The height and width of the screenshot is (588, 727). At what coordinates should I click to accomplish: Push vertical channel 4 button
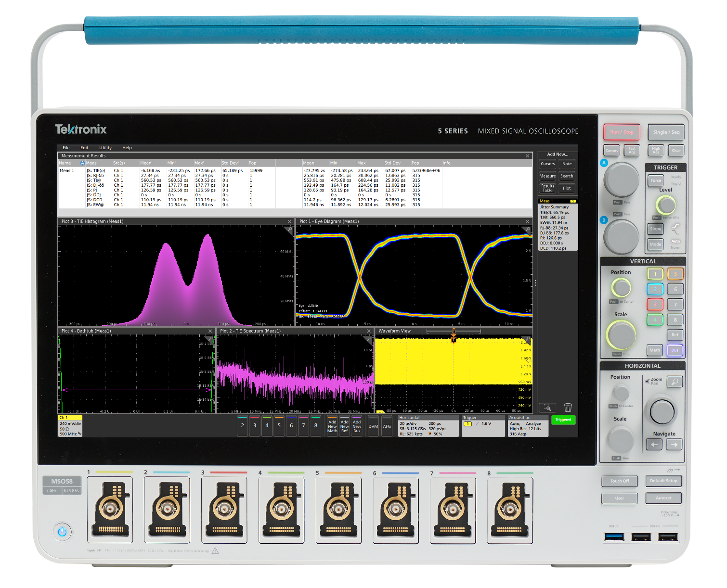655,320
